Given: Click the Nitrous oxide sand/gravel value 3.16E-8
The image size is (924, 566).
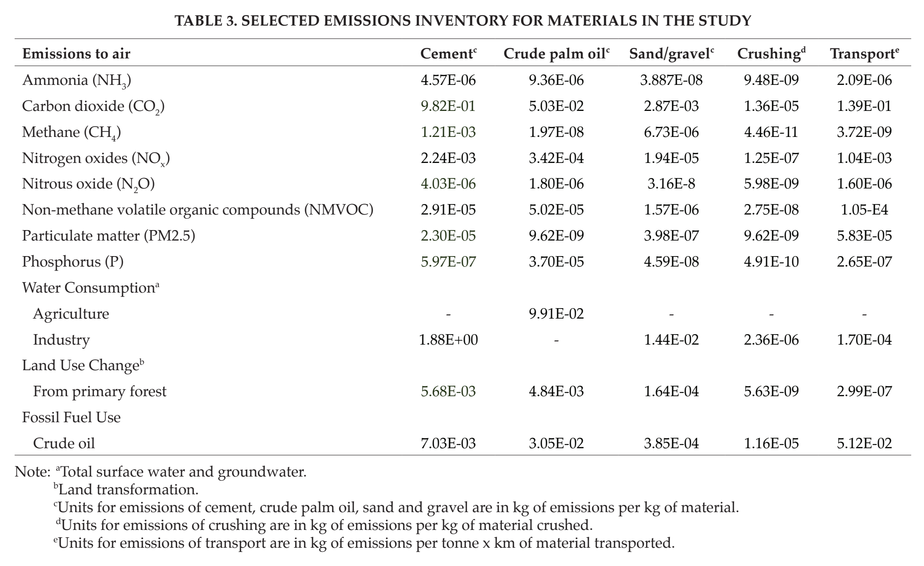Looking at the screenshot, I should (x=671, y=183).
